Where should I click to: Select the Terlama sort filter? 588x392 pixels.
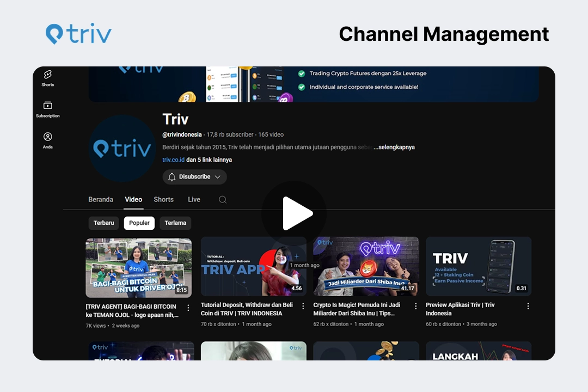tap(175, 223)
